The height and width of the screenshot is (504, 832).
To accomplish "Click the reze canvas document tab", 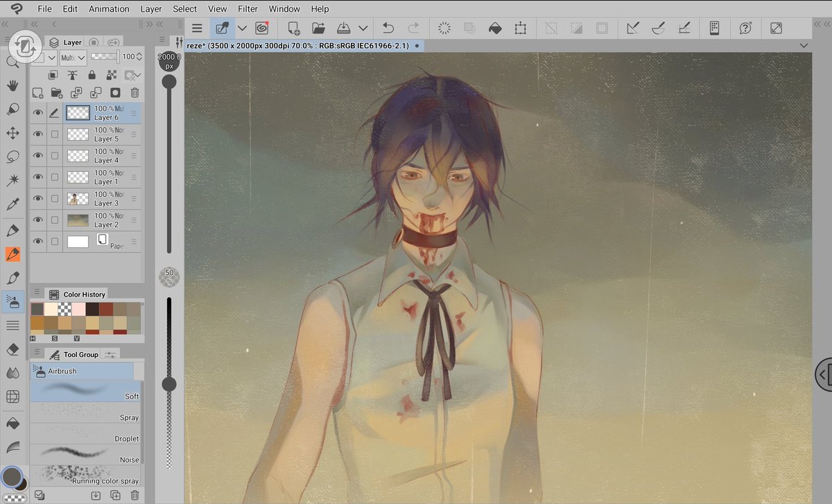I will pyautogui.click(x=302, y=45).
